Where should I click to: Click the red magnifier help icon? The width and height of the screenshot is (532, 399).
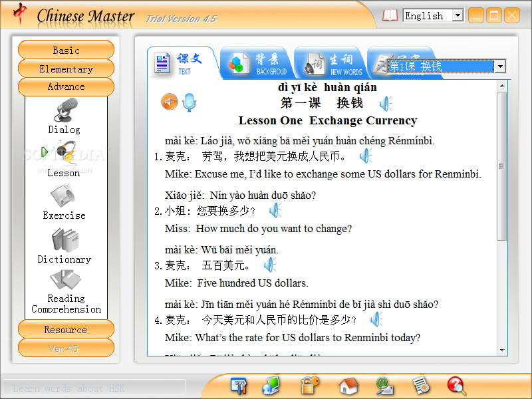coord(457,386)
